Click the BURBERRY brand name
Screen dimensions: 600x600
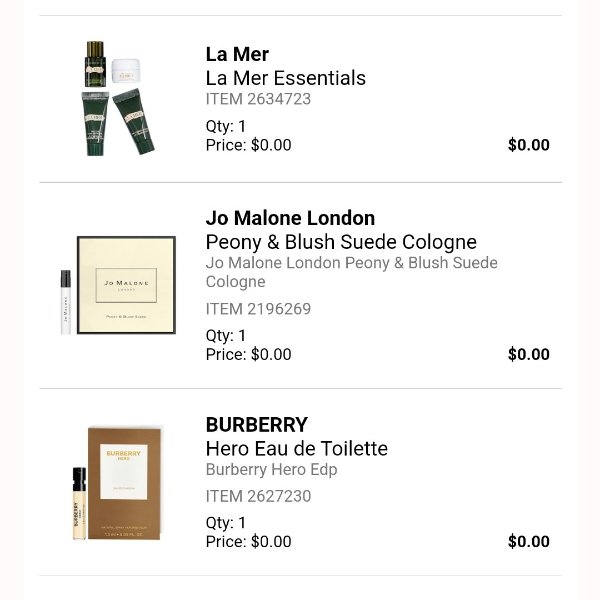pyautogui.click(x=256, y=424)
